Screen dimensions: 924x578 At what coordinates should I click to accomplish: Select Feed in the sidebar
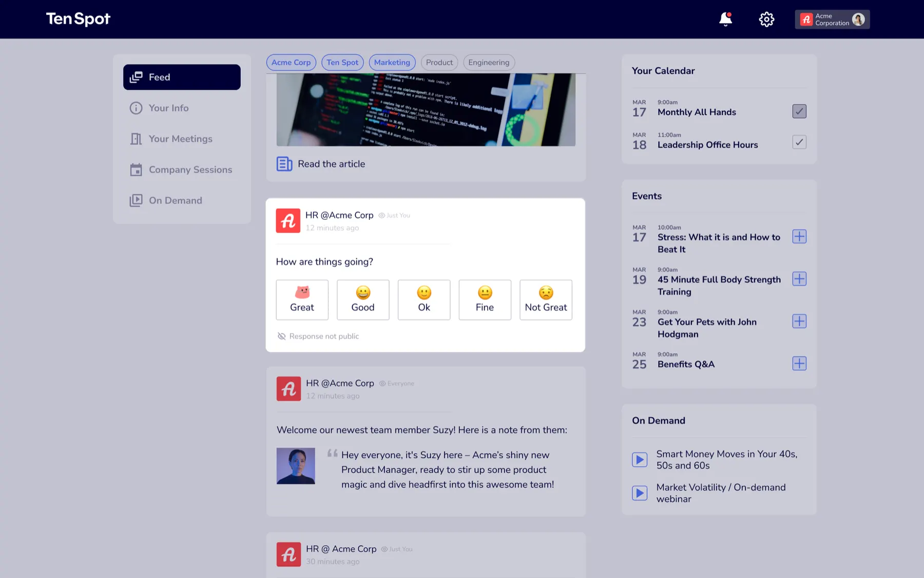click(x=182, y=77)
